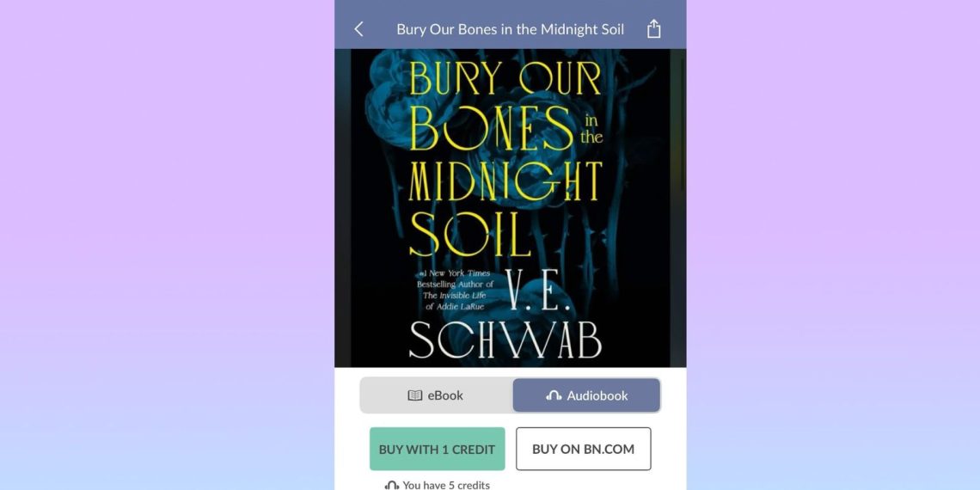Open the share icon in the header
The width and height of the screenshot is (980, 490).
(653, 28)
